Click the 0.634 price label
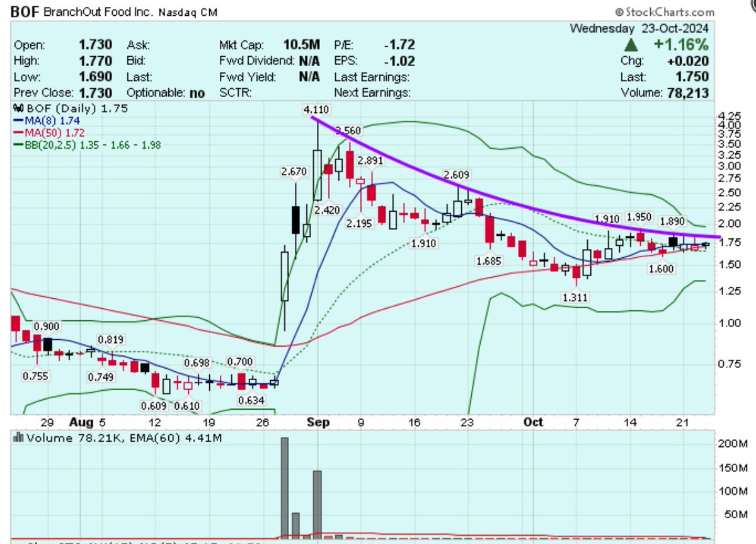 coord(251,399)
